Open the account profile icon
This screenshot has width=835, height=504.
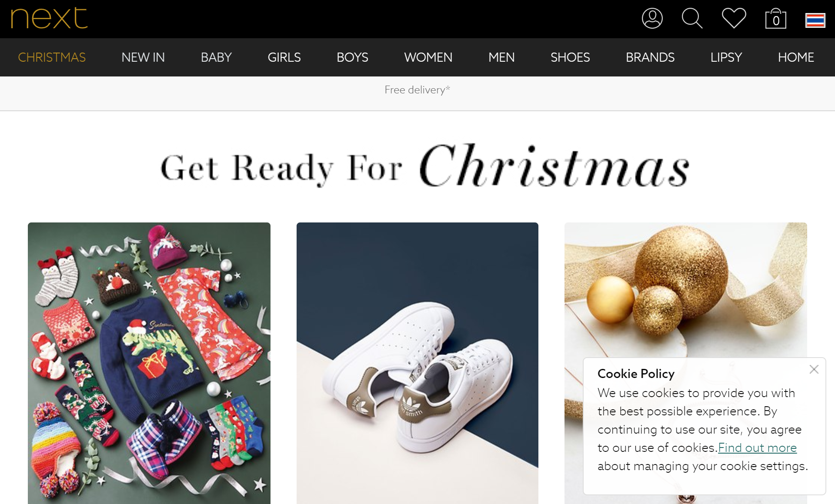click(652, 19)
